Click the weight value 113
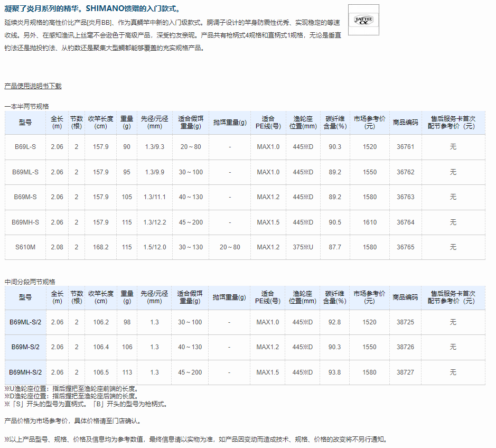This screenshot has height=448, width=496. (x=127, y=372)
